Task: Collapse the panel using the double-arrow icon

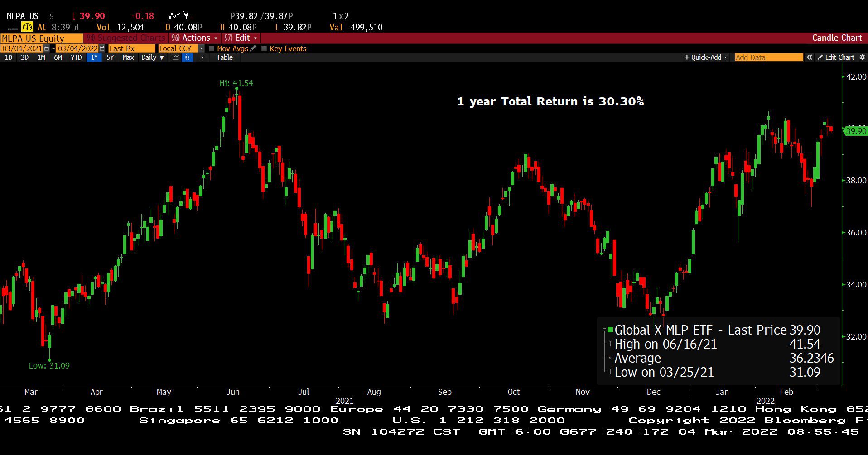Action: coord(809,57)
